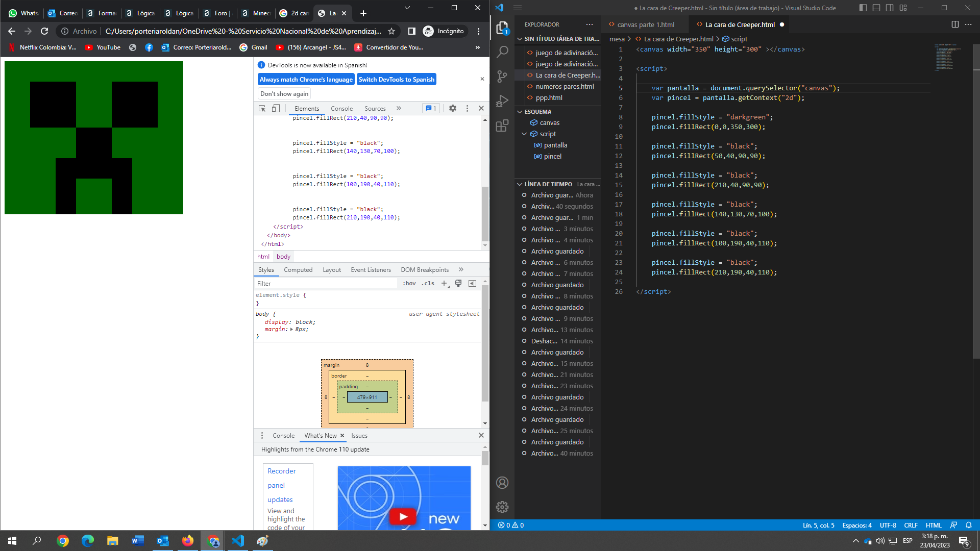Launch Firefox from the taskbar

(x=188, y=541)
